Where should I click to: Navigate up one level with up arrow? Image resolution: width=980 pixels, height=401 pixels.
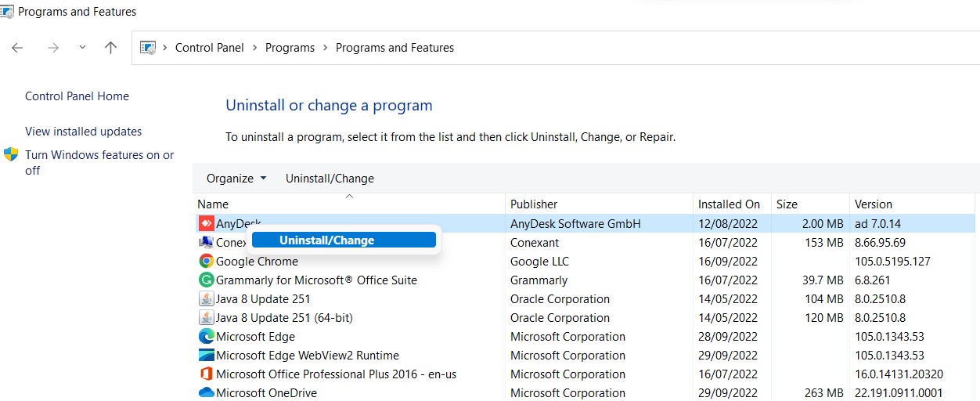[x=110, y=48]
